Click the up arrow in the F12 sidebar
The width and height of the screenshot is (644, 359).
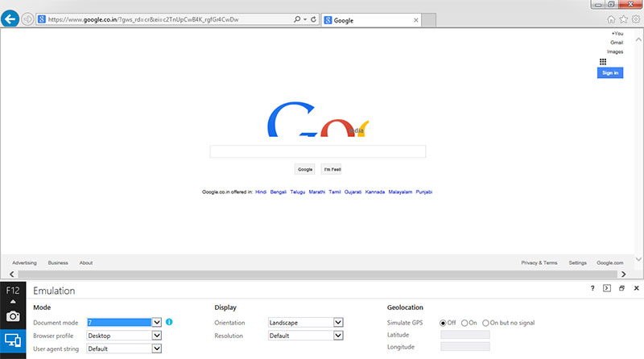point(13,302)
